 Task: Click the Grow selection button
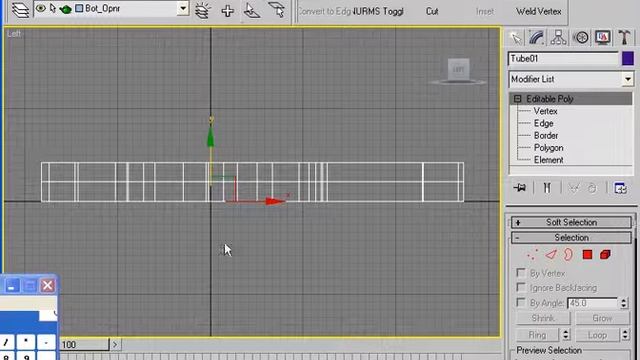[x=602, y=318]
